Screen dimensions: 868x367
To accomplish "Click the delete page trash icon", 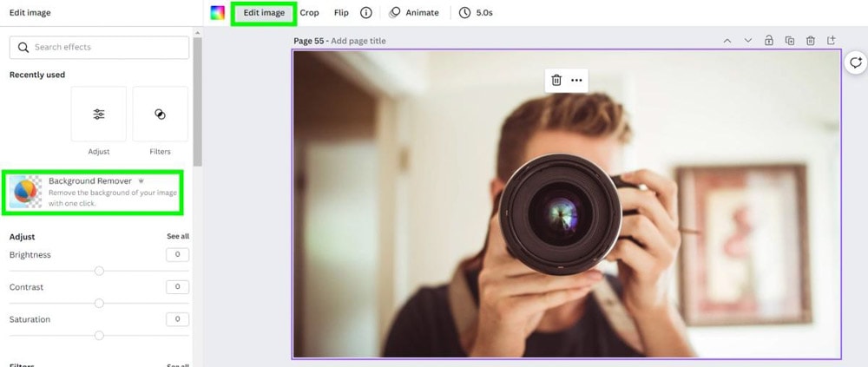I will [x=811, y=41].
